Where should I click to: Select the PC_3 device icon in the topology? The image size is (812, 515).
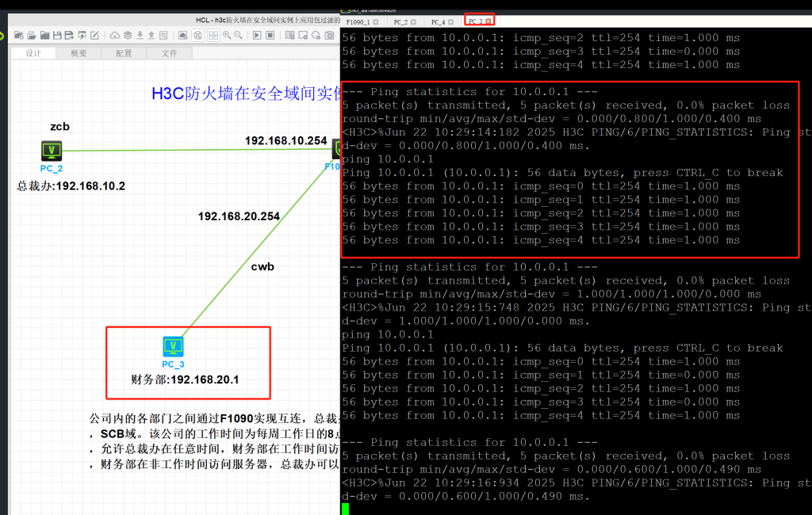tap(173, 346)
